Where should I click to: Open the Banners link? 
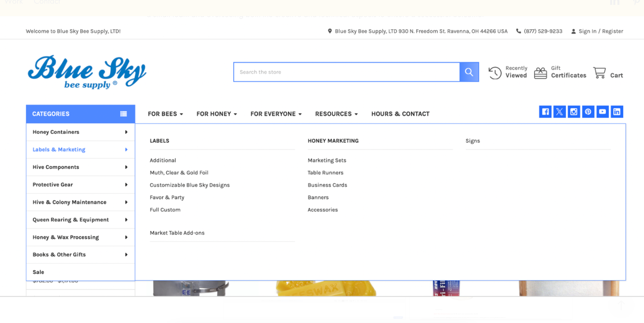[x=318, y=198]
